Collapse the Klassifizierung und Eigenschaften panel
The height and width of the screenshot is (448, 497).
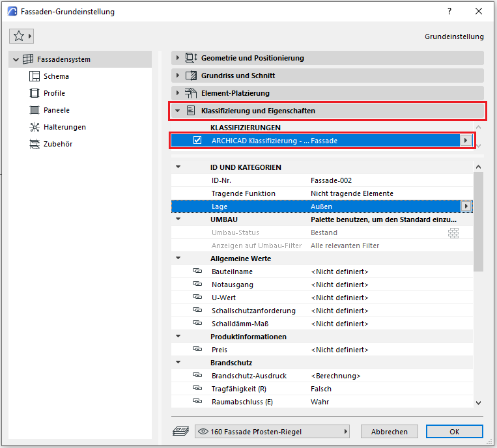pyautogui.click(x=177, y=111)
